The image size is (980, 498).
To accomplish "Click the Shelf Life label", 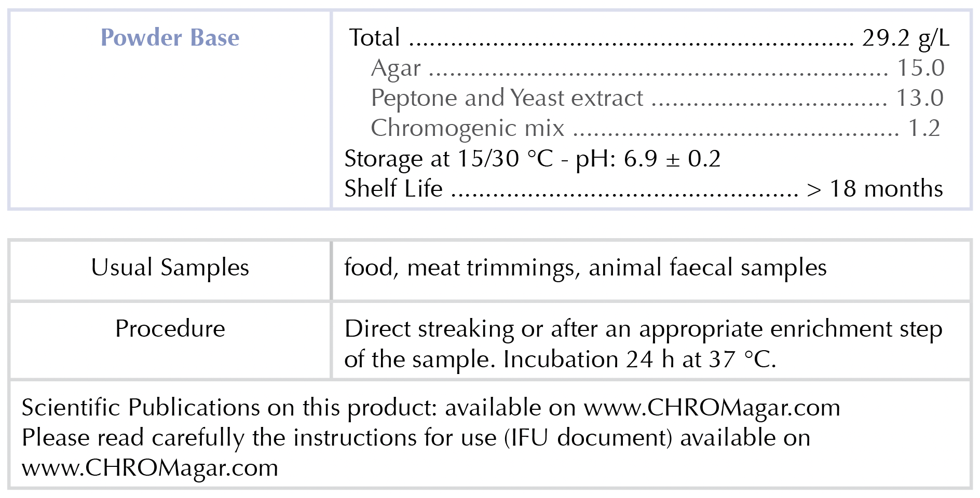I will tap(393, 189).
